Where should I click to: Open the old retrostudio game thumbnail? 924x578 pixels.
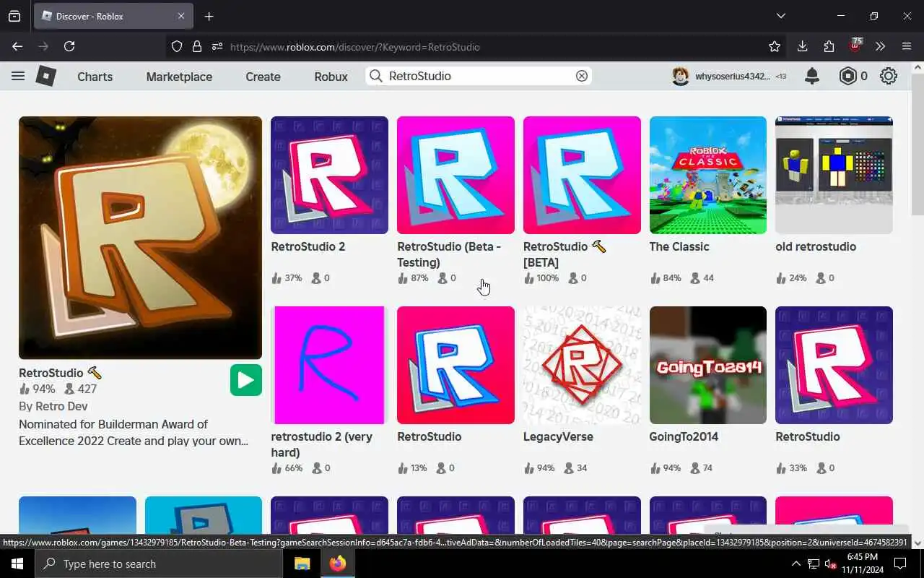tap(834, 175)
